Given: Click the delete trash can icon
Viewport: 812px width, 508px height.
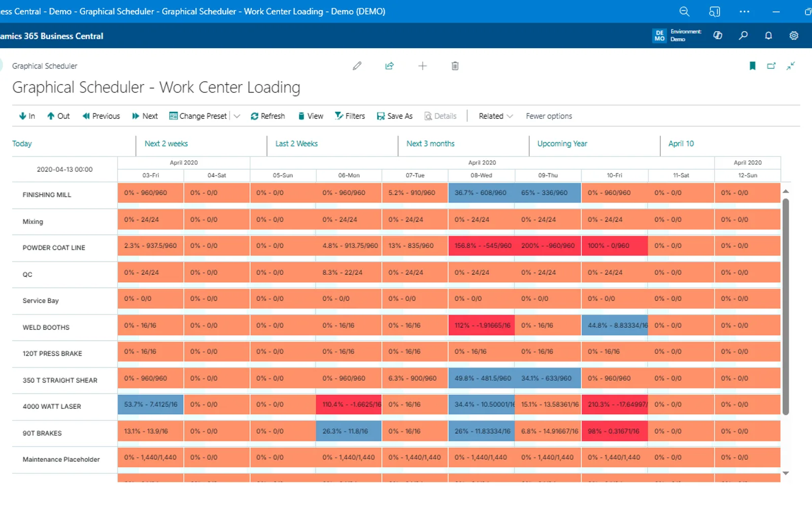Looking at the screenshot, I should (455, 66).
